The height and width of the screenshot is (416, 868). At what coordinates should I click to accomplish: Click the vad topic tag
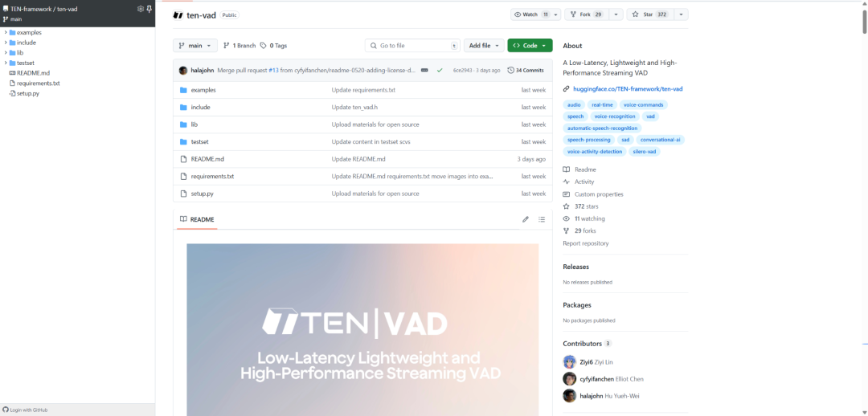click(x=650, y=116)
